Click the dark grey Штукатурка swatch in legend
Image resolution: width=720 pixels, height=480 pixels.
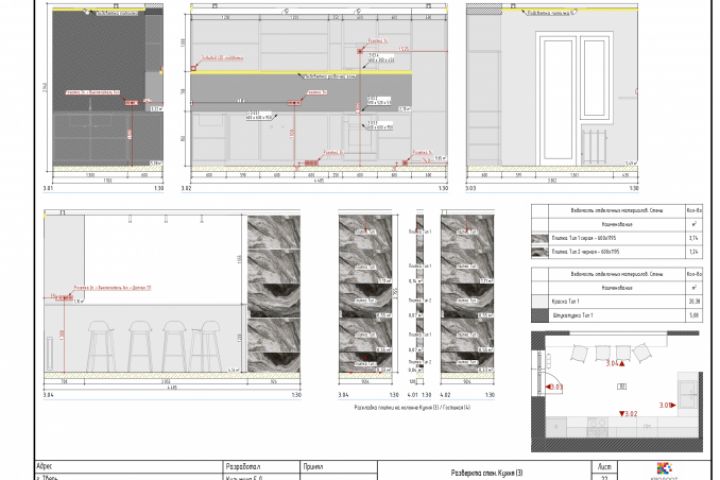tap(540, 315)
